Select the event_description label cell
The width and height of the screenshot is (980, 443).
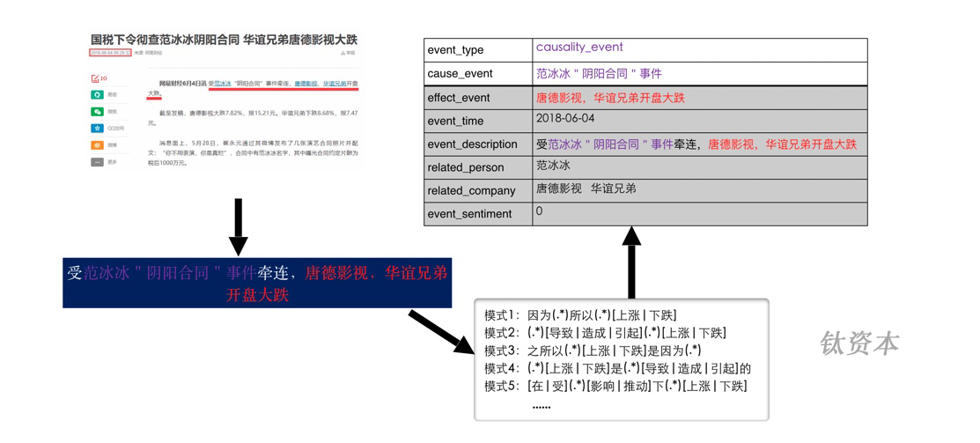coord(477,144)
